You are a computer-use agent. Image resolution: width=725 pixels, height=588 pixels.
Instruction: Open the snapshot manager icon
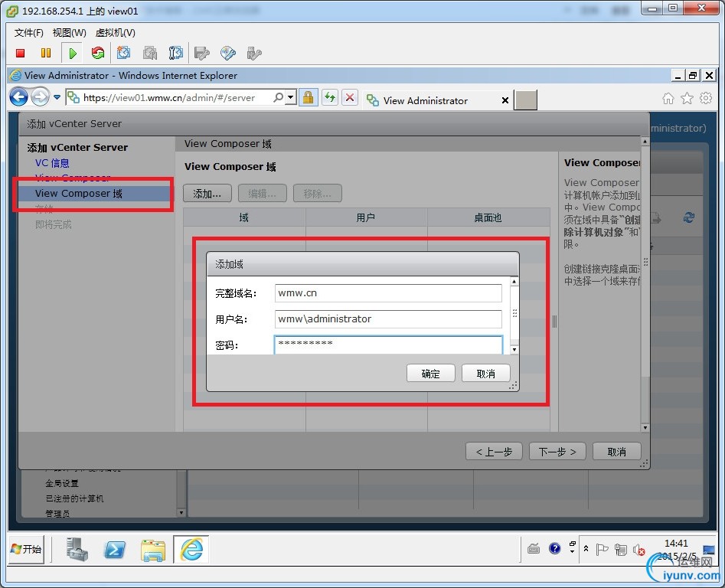tap(176, 53)
